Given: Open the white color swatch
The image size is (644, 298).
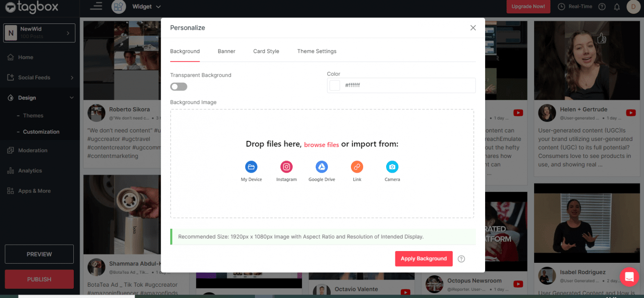Looking at the screenshot, I should (x=335, y=86).
